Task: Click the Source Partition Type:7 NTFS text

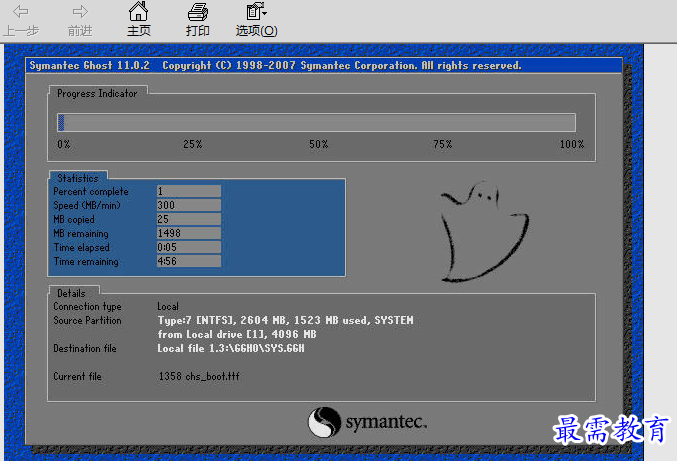Action: 285,320
